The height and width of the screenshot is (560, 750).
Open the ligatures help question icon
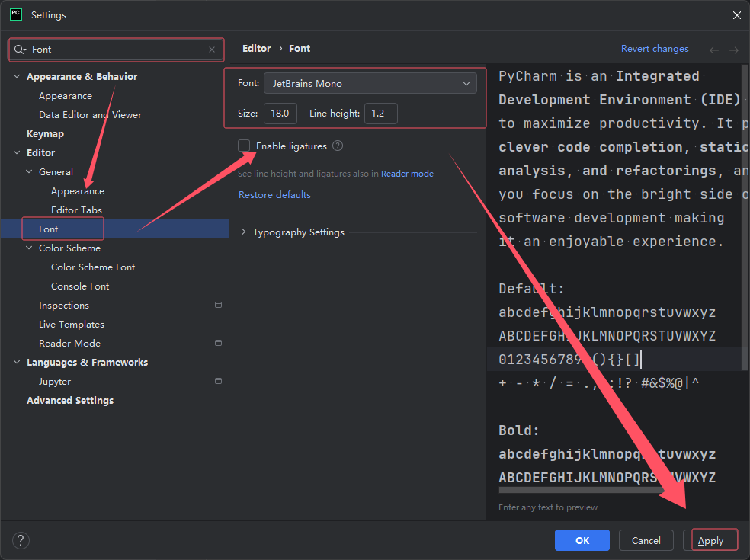pyautogui.click(x=338, y=146)
